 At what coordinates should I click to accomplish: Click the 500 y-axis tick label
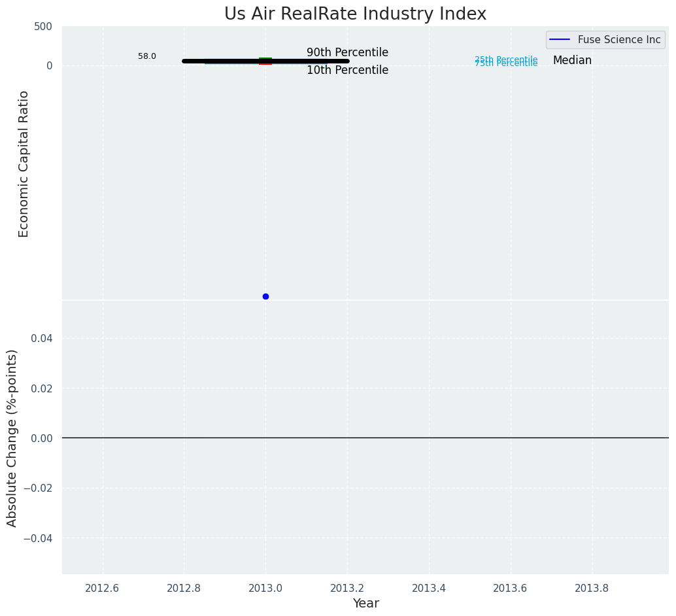coord(43,27)
